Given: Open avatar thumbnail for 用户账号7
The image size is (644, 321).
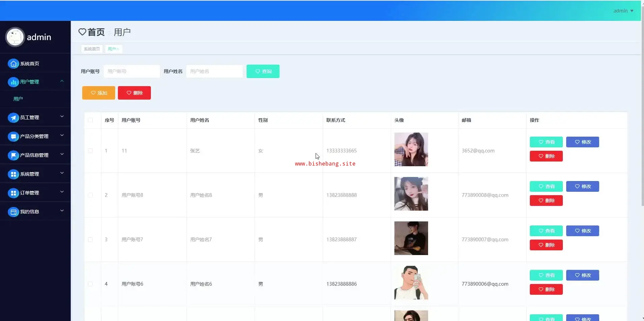Looking at the screenshot, I should (411, 238).
